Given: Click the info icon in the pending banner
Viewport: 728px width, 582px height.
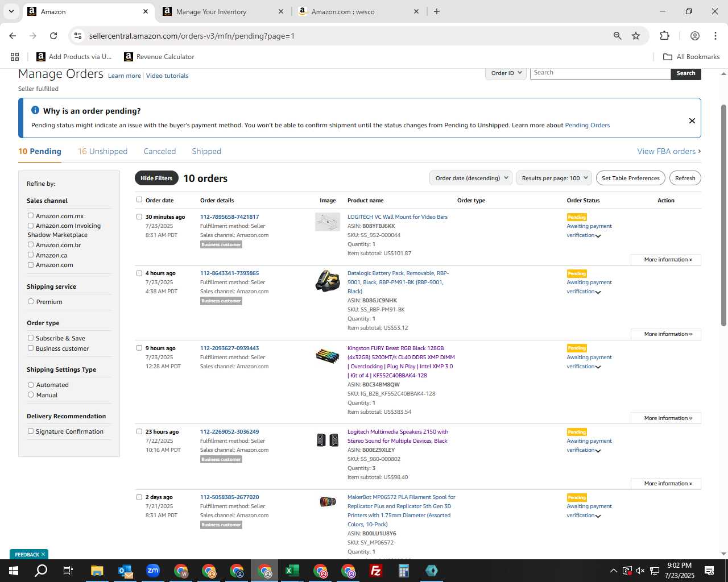Looking at the screenshot, I should point(35,110).
